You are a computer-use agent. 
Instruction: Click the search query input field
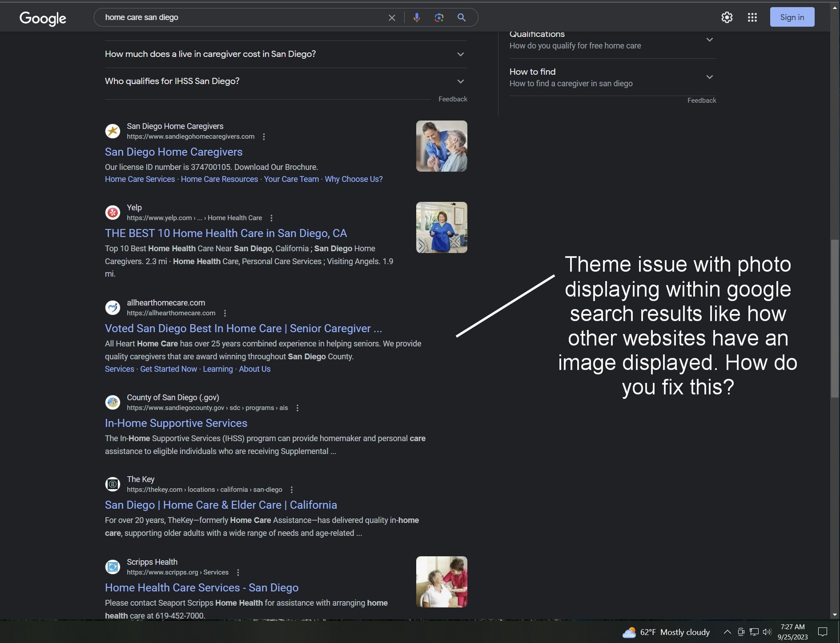click(242, 17)
